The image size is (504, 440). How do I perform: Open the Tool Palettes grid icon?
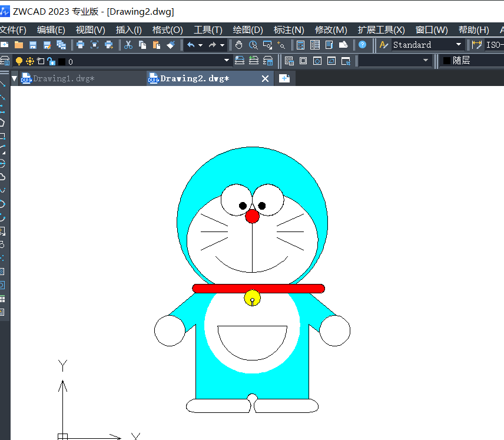(x=314, y=45)
